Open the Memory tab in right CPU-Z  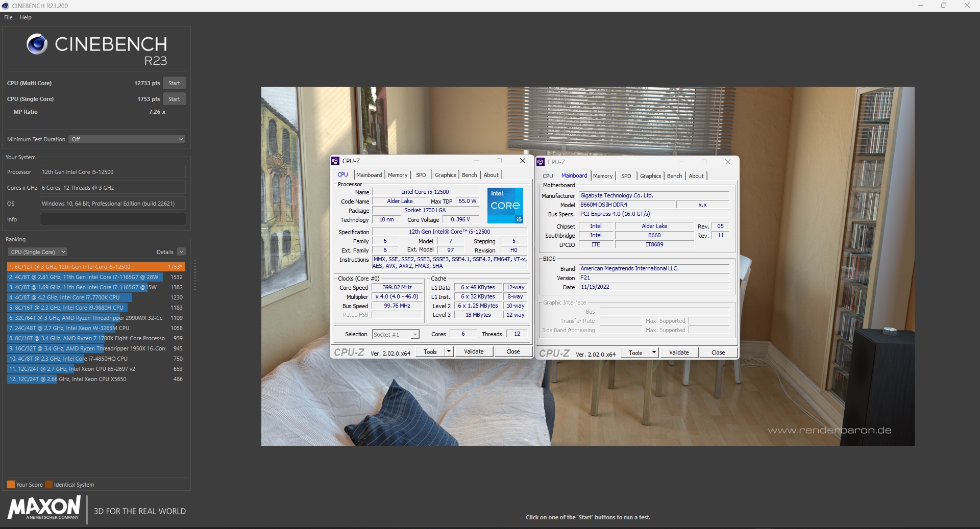click(x=603, y=176)
